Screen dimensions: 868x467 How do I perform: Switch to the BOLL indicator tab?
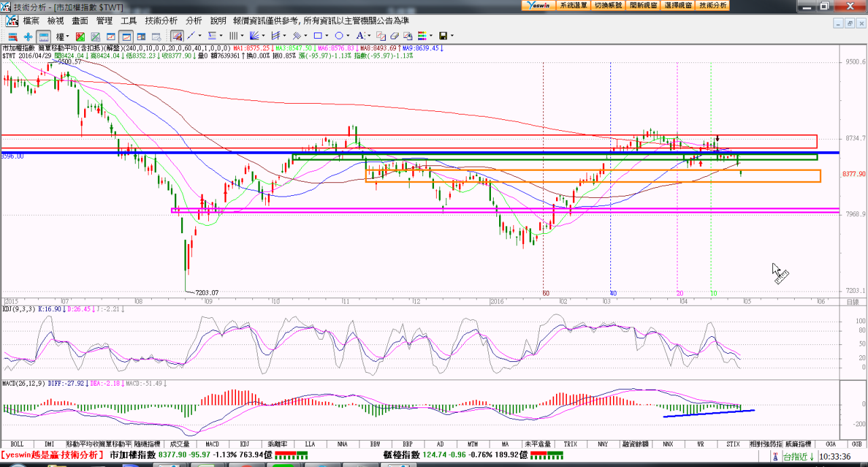[x=17, y=444]
